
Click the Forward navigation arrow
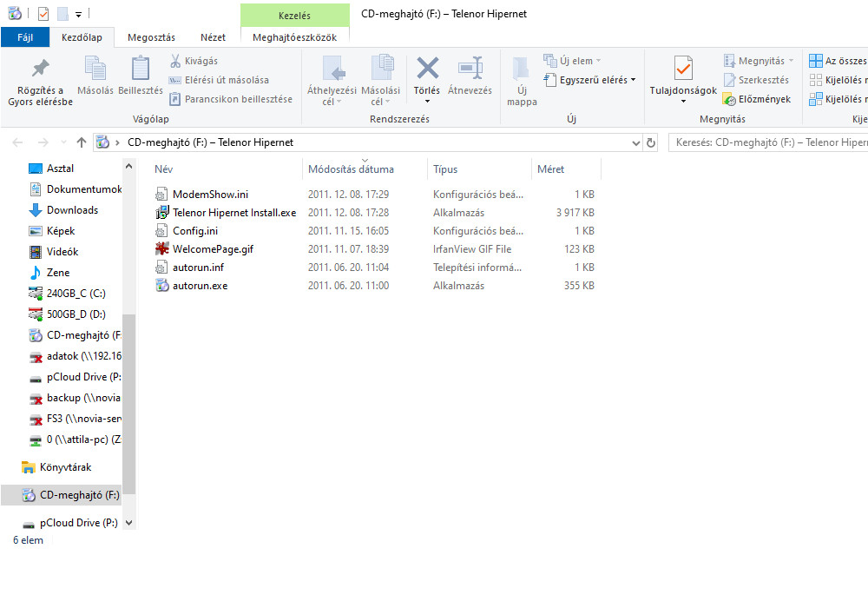point(43,142)
